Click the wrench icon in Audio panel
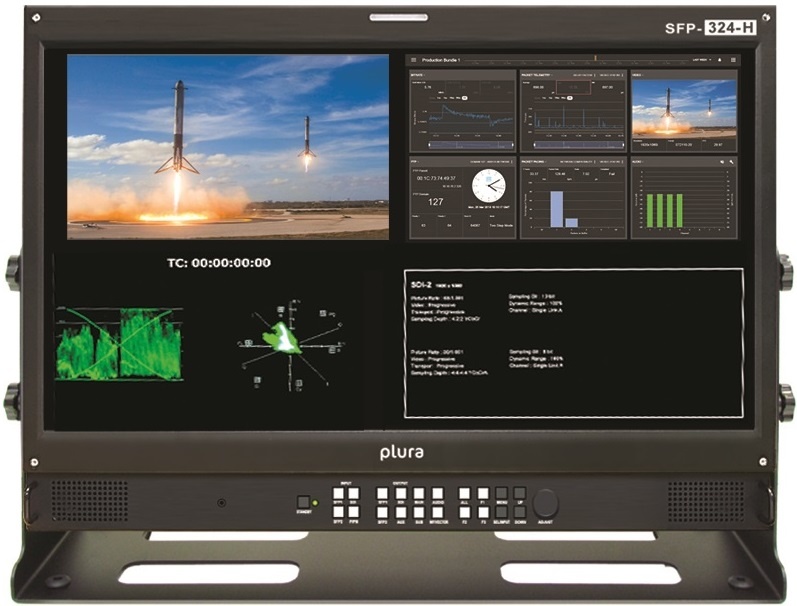 tap(732, 160)
